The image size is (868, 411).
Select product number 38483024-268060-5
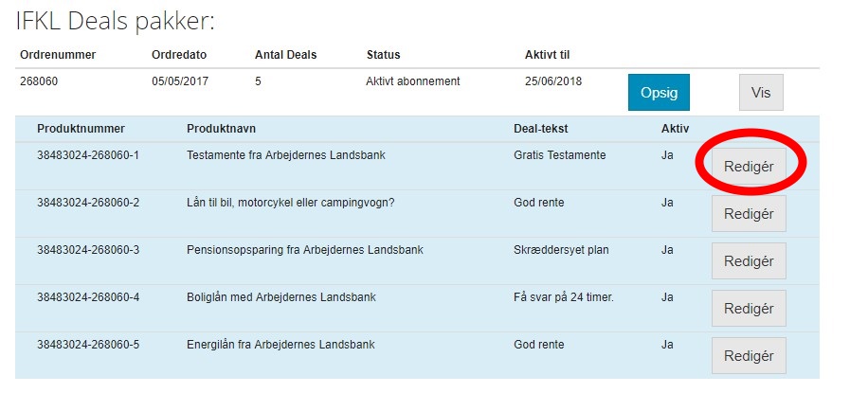pyautogui.click(x=88, y=345)
